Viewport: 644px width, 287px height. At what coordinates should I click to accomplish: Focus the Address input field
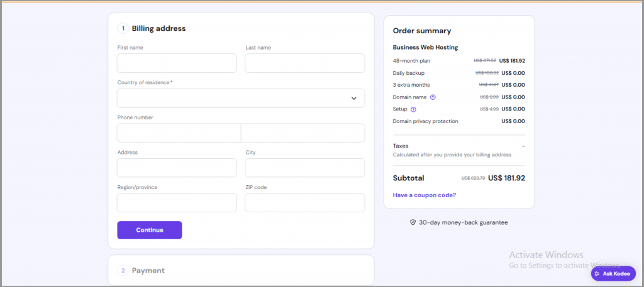pyautogui.click(x=177, y=168)
